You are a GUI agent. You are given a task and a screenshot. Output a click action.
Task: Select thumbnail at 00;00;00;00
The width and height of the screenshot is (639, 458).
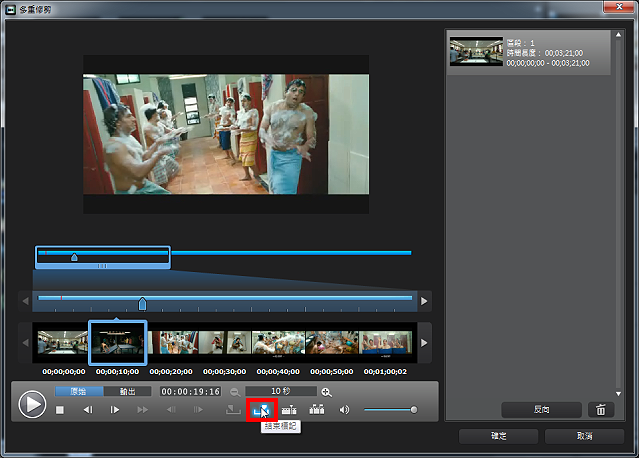[62, 342]
